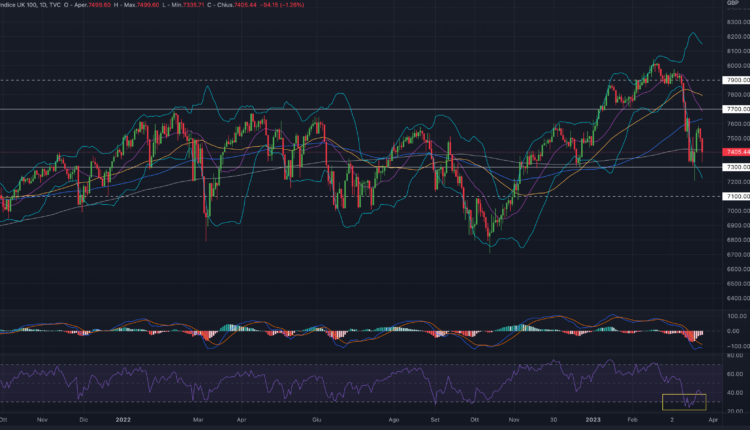Select the yellow rectangle in RSI panel
Image resolution: width=750 pixels, height=430 pixels.
pos(684,402)
